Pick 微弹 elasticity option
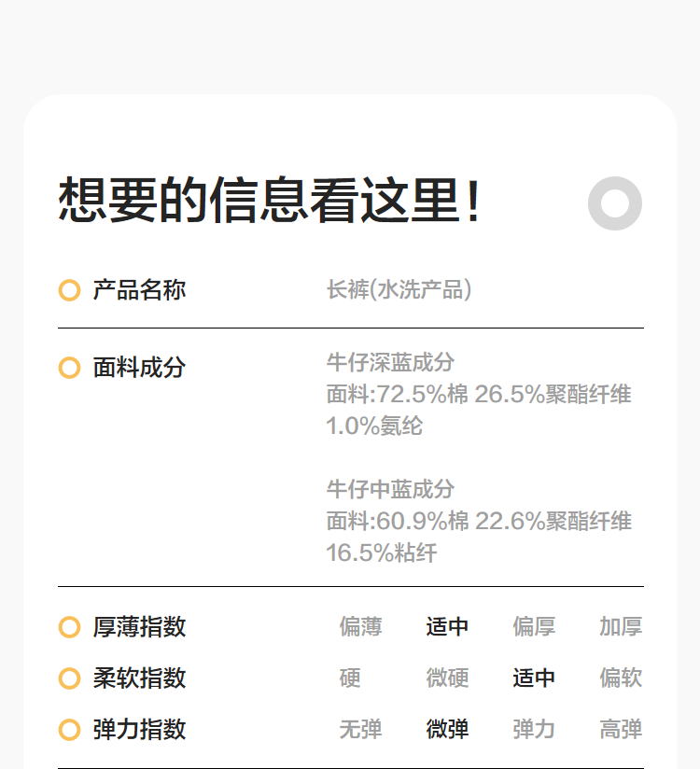 (x=447, y=730)
